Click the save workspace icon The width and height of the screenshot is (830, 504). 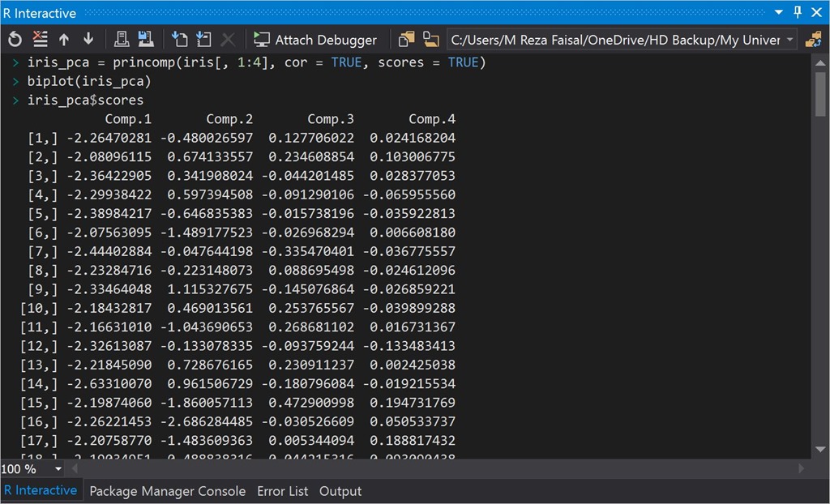(x=146, y=40)
